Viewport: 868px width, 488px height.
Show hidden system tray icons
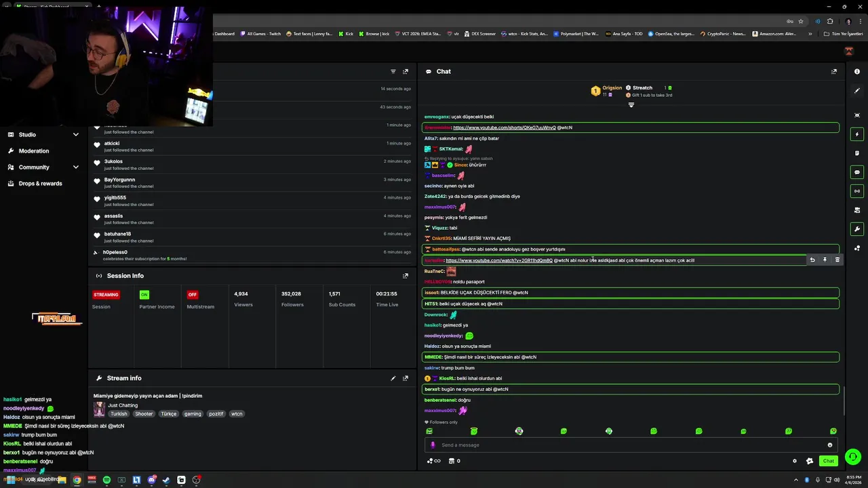point(797,480)
